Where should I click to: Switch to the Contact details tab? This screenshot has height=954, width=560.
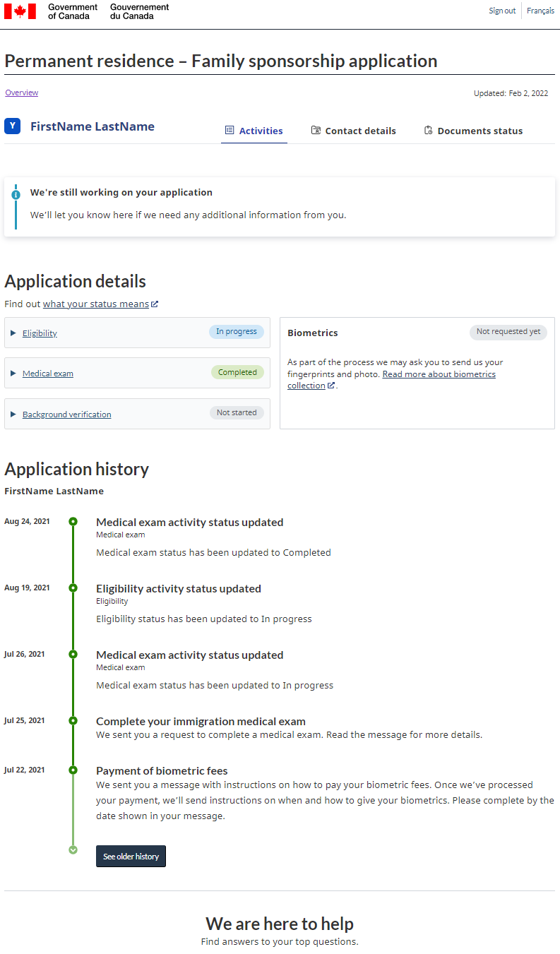(360, 131)
